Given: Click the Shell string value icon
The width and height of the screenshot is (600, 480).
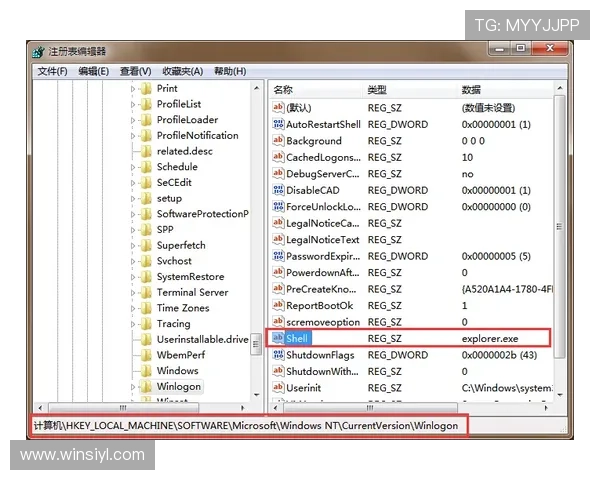Looking at the screenshot, I should pos(278,339).
